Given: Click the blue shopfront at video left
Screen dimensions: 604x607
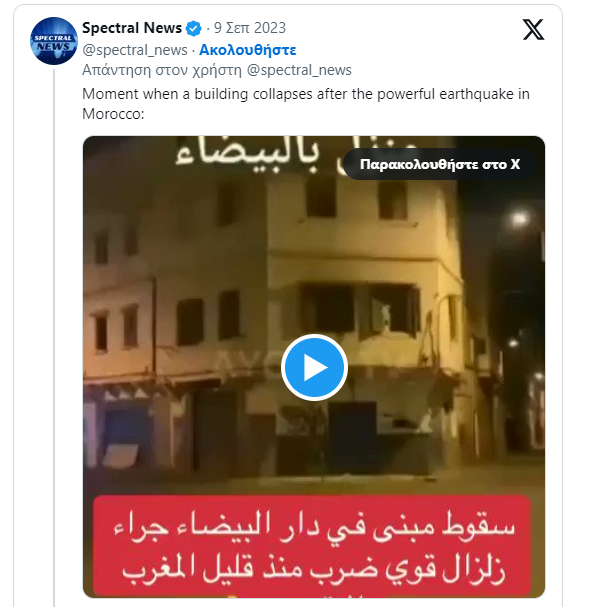Looking at the screenshot, I should click(124, 428).
